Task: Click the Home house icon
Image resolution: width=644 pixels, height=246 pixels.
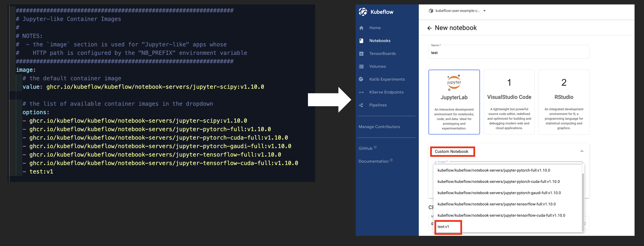Action: pyautogui.click(x=361, y=28)
